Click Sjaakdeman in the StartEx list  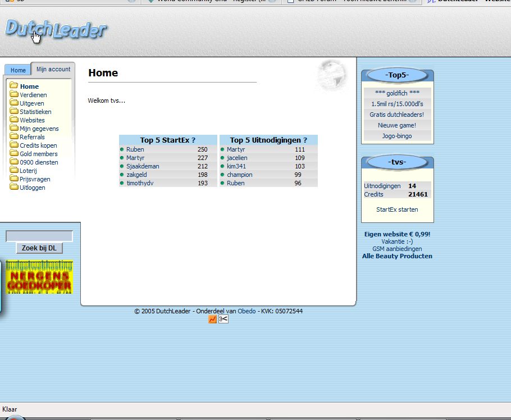[143, 166]
